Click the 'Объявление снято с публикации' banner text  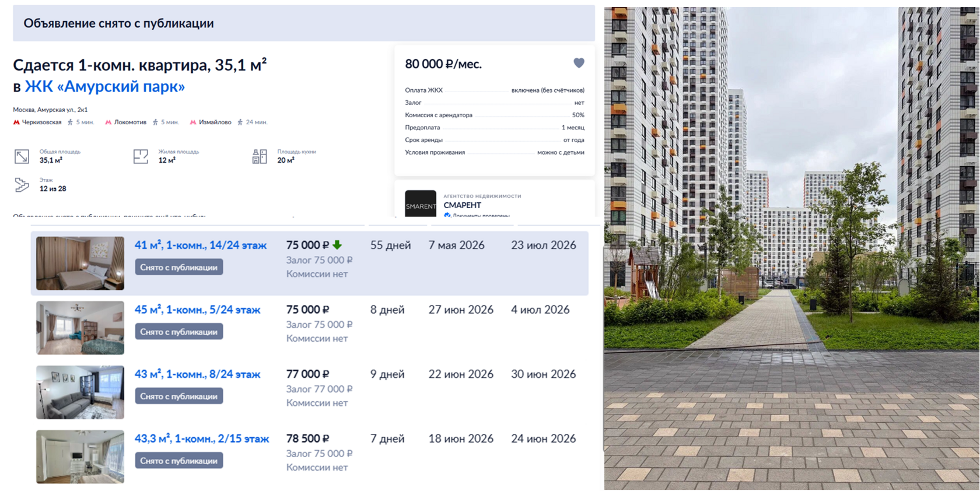pyautogui.click(x=118, y=23)
